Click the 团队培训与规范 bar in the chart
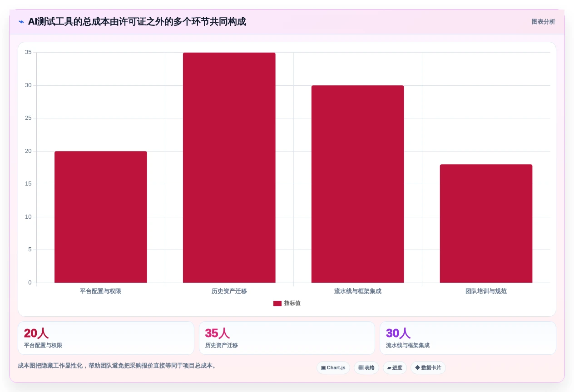Viewport: 574px width, 392px height. pos(486,223)
